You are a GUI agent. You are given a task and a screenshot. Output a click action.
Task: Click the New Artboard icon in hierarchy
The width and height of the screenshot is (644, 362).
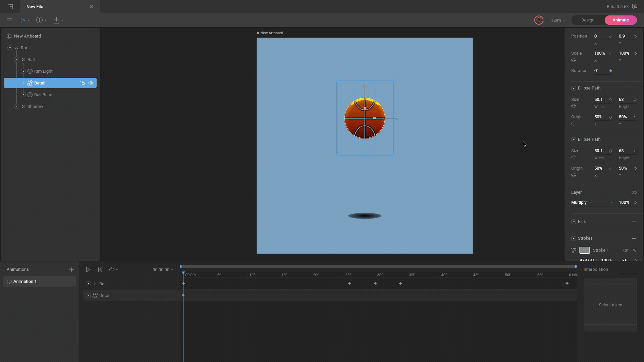(10, 36)
